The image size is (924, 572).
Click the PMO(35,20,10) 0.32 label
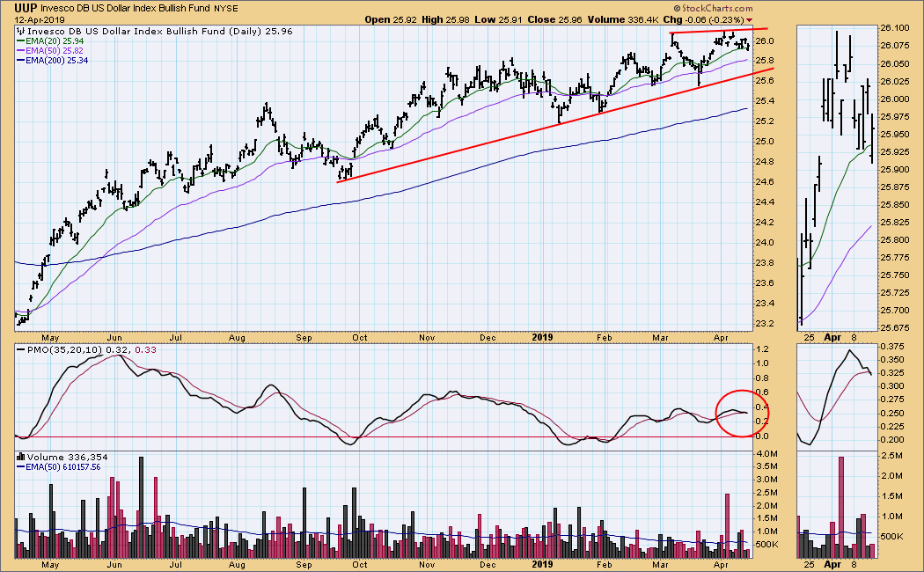point(77,350)
